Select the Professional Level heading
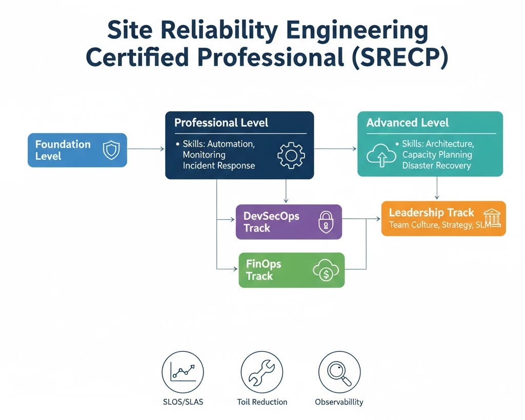The image size is (525, 420). tap(221, 123)
